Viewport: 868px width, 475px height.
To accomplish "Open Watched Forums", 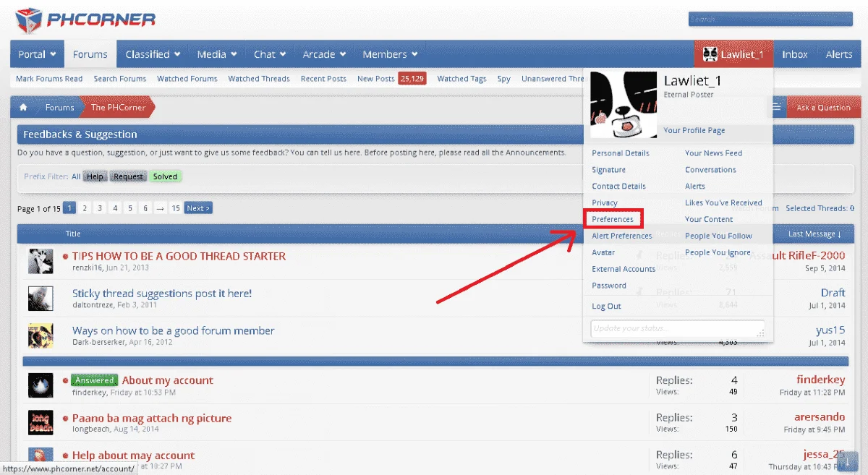I will tap(187, 79).
